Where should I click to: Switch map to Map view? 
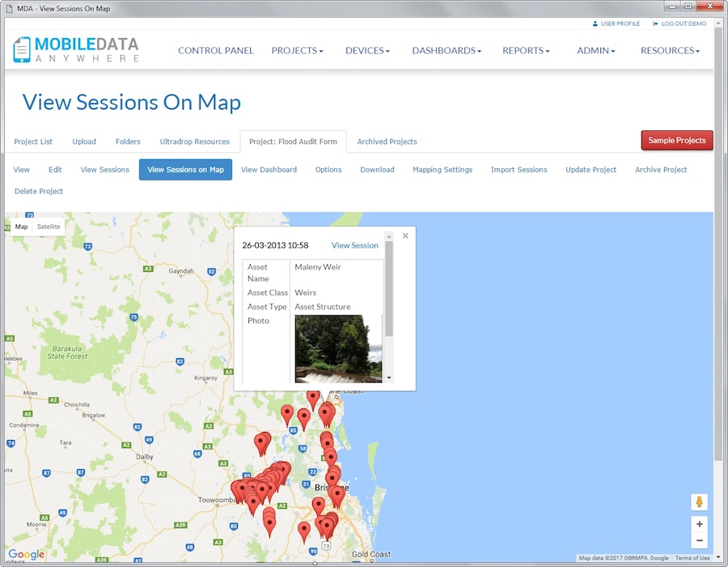pos(21,226)
